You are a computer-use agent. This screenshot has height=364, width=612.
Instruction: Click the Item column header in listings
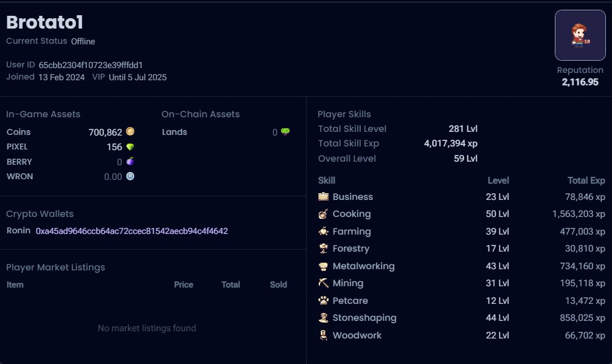15,285
